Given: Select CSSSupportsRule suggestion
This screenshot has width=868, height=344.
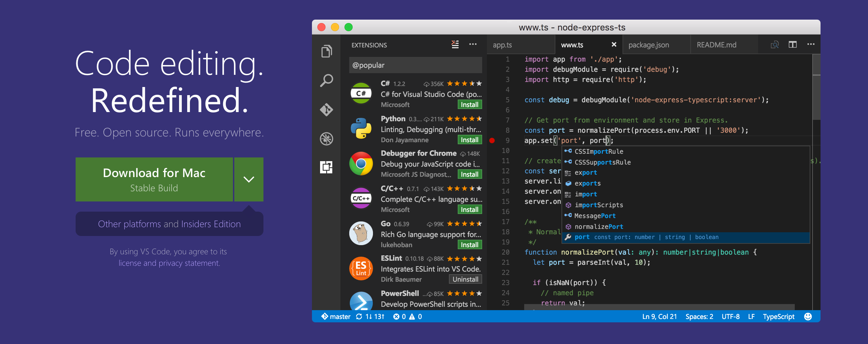Looking at the screenshot, I should tap(686, 162).
